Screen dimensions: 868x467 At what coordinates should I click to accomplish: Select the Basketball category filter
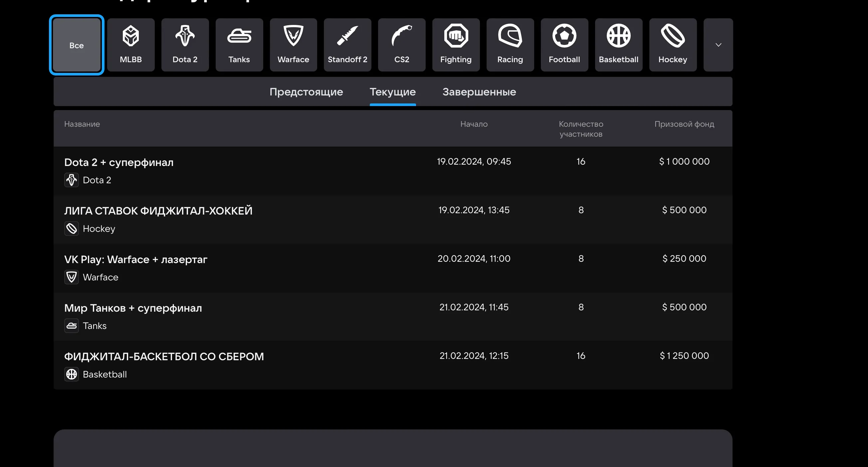[x=619, y=45]
